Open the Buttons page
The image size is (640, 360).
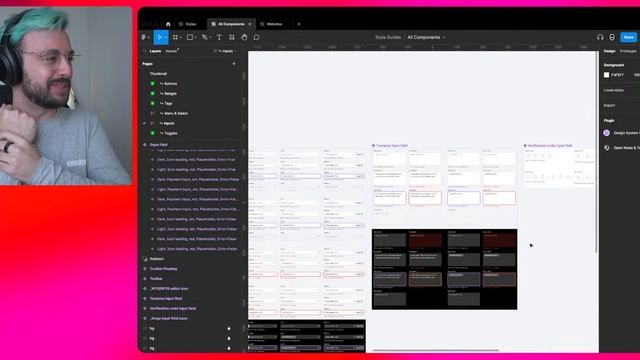tap(170, 84)
